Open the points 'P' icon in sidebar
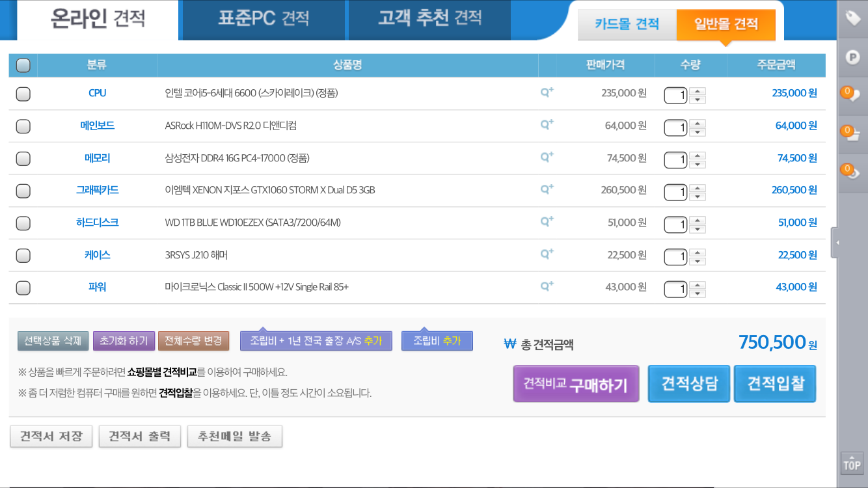Image resolution: width=868 pixels, height=488 pixels. [x=852, y=57]
